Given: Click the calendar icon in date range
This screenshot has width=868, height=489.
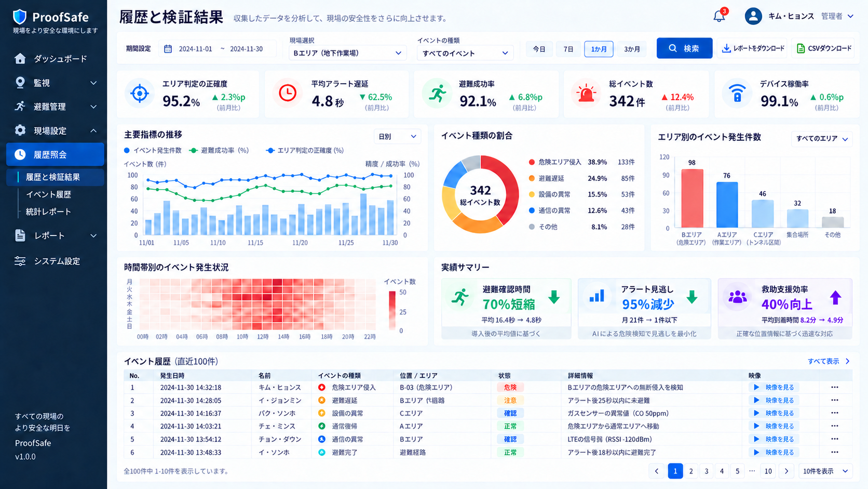Looking at the screenshot, I should coord(168,49).
